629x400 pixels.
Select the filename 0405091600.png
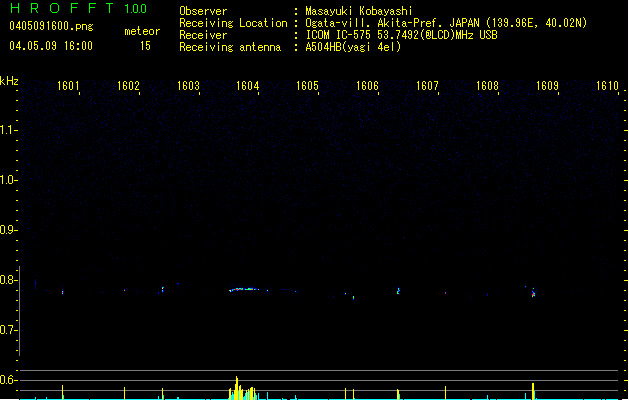click(51, 26)
